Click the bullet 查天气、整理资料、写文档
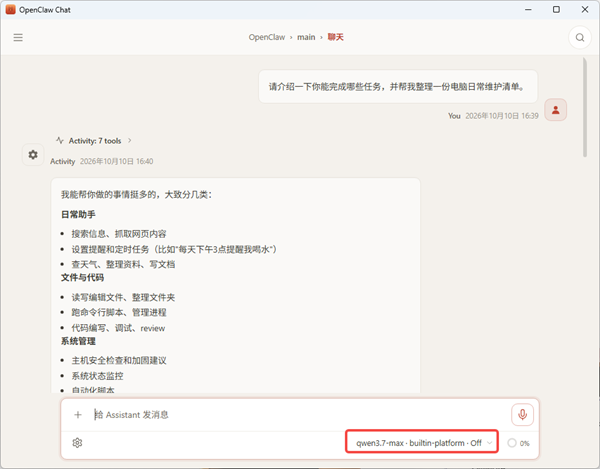 pos(123,264)
